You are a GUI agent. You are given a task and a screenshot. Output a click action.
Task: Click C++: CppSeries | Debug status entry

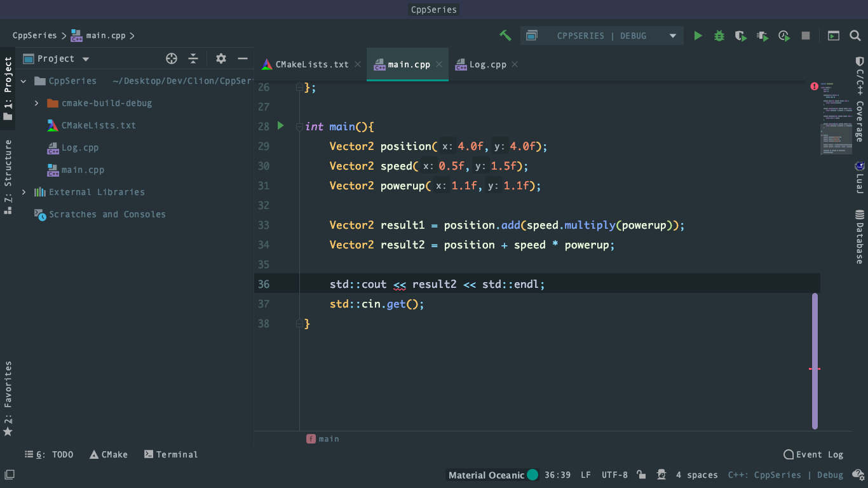point(785,475)
